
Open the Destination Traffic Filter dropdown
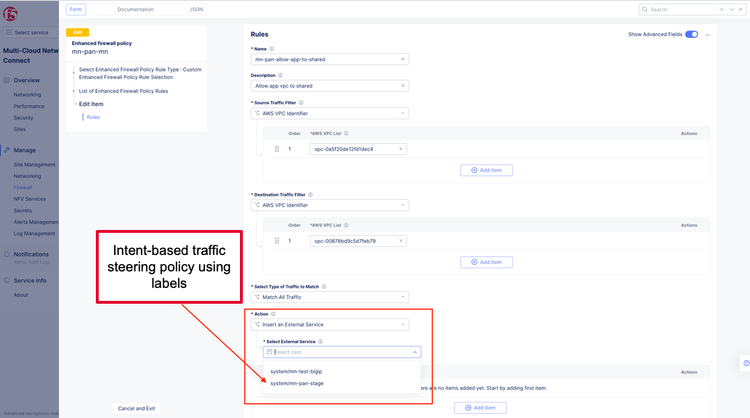click(330, 205)
